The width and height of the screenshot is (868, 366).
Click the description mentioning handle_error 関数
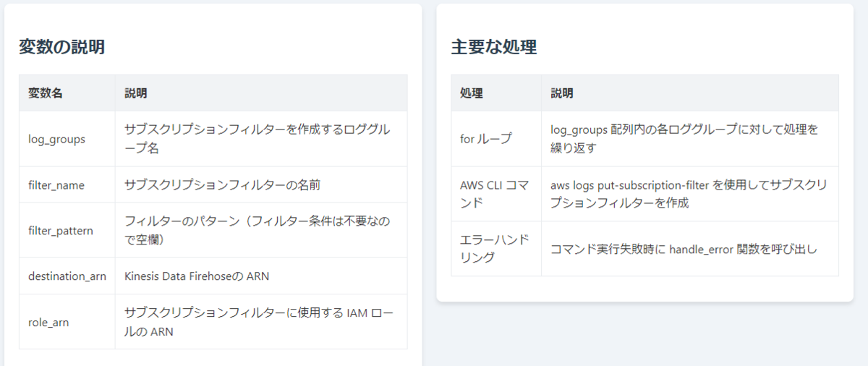pyautogui.click(x=684, y=250)
